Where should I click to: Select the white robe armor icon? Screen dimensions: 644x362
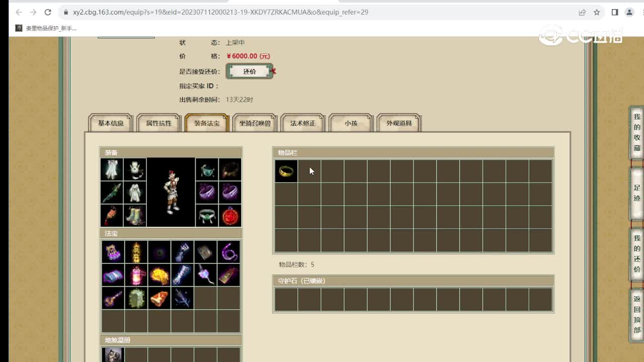135,193
